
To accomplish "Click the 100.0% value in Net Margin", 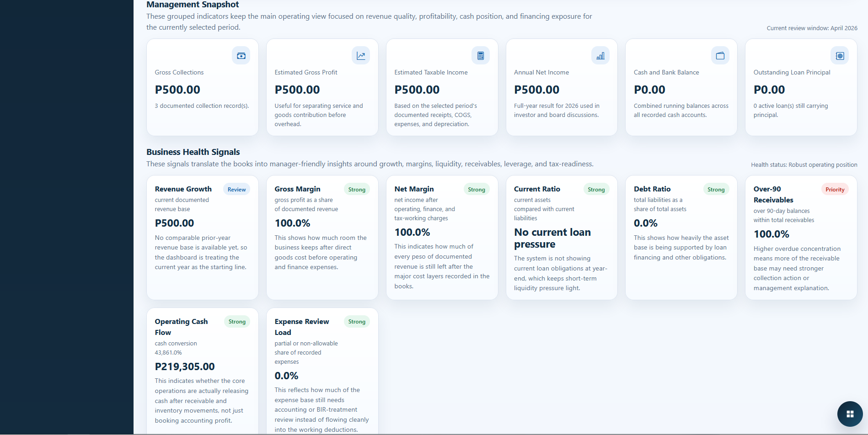I will [x=412, y=233].
